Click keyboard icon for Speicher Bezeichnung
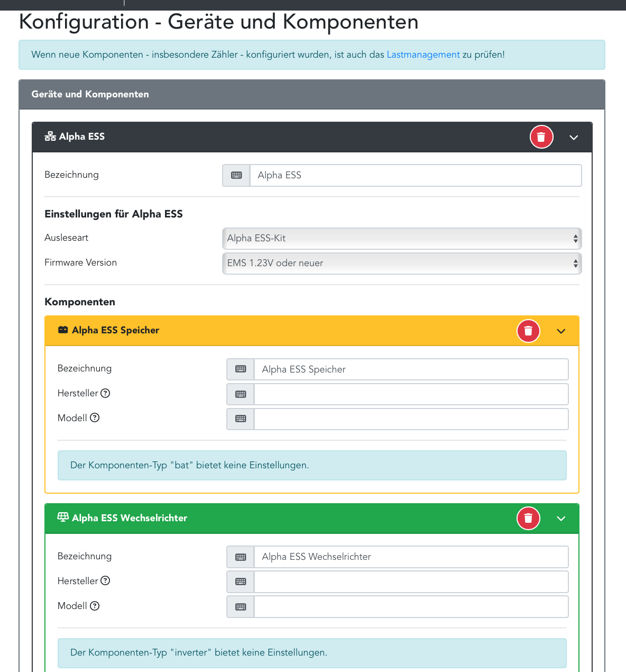The height and width of the screenshot is (672, 626). click(x=241, y=369)
